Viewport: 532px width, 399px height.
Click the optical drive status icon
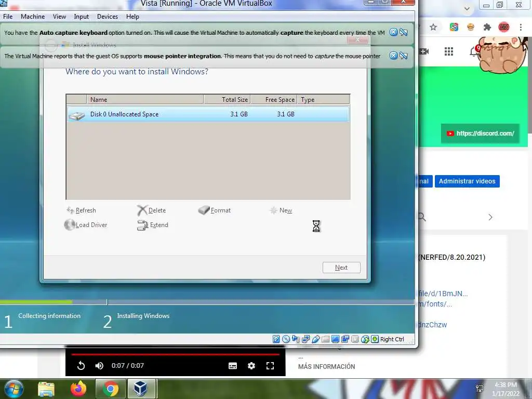286,339
